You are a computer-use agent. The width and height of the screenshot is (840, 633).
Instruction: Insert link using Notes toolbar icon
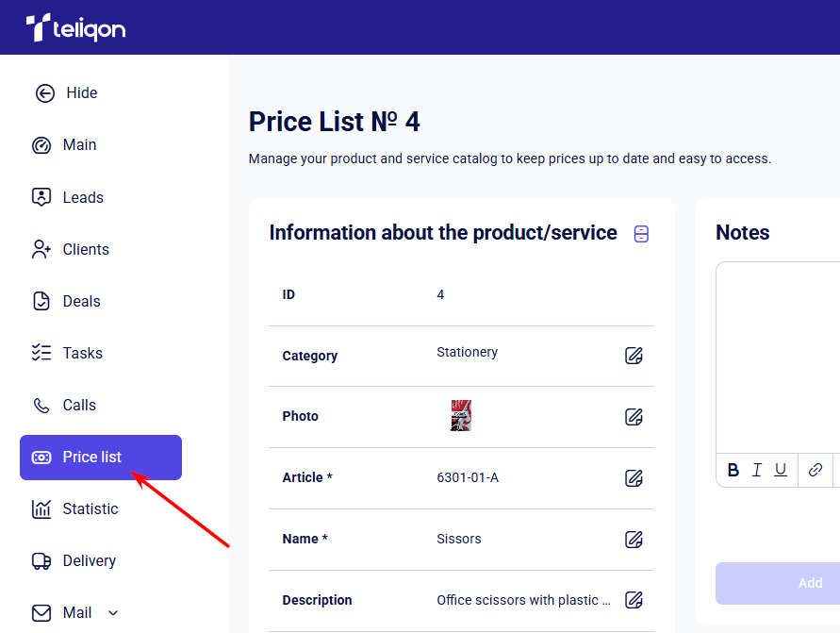coord(815,470)
